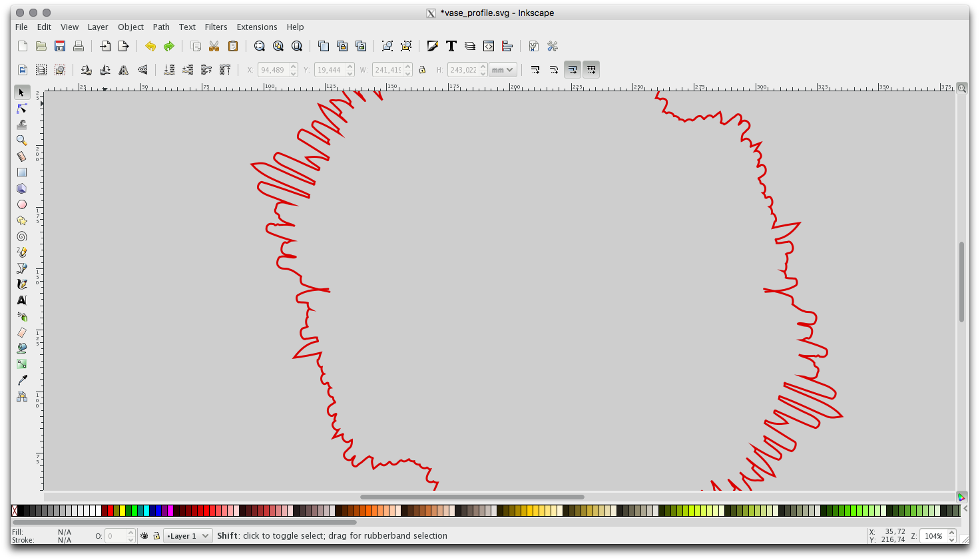Click the Export icon
This screenshot has height=560, width=980.
click(x=124, y=46)
